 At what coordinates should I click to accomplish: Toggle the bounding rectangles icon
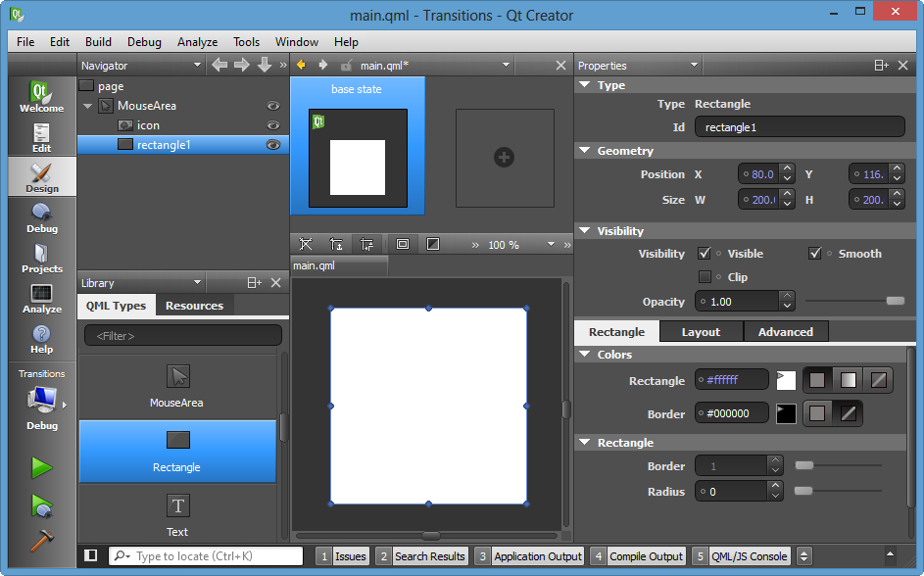(x=403, y=244)
